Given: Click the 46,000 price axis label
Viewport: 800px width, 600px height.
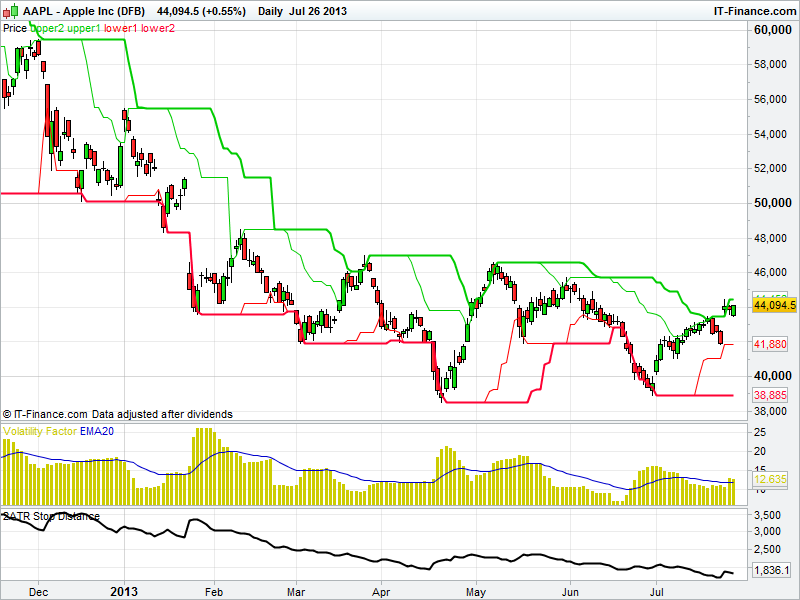Looking at the screenshot, I should (x=770, y=272).
